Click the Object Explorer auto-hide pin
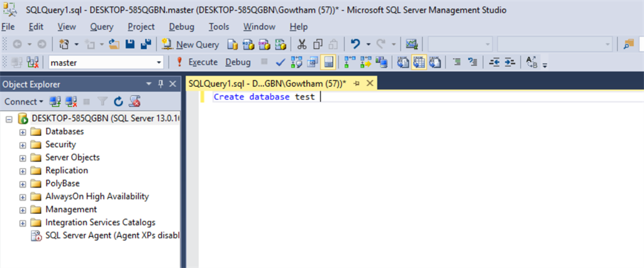644x268 pixels. coord(161,84)
